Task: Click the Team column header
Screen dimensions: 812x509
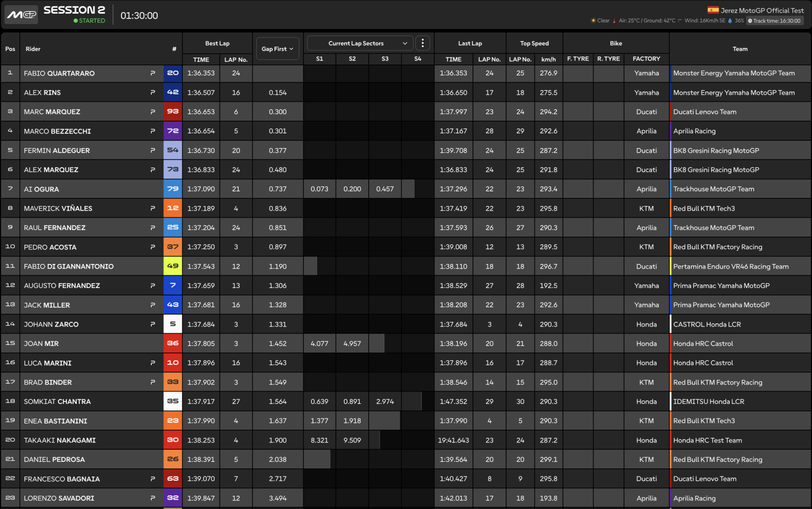Action: 740,49
